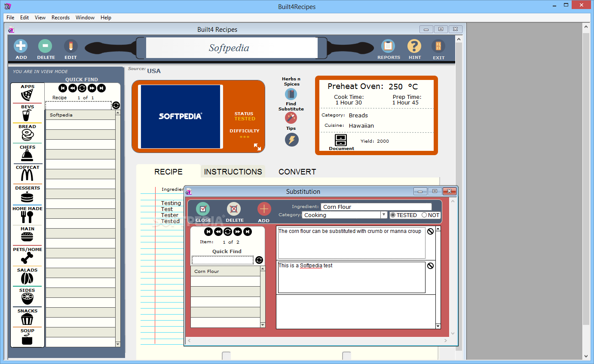Open the Edit menu
The height and width of the screenshot is (364, 594).
[x=24, y=18]
